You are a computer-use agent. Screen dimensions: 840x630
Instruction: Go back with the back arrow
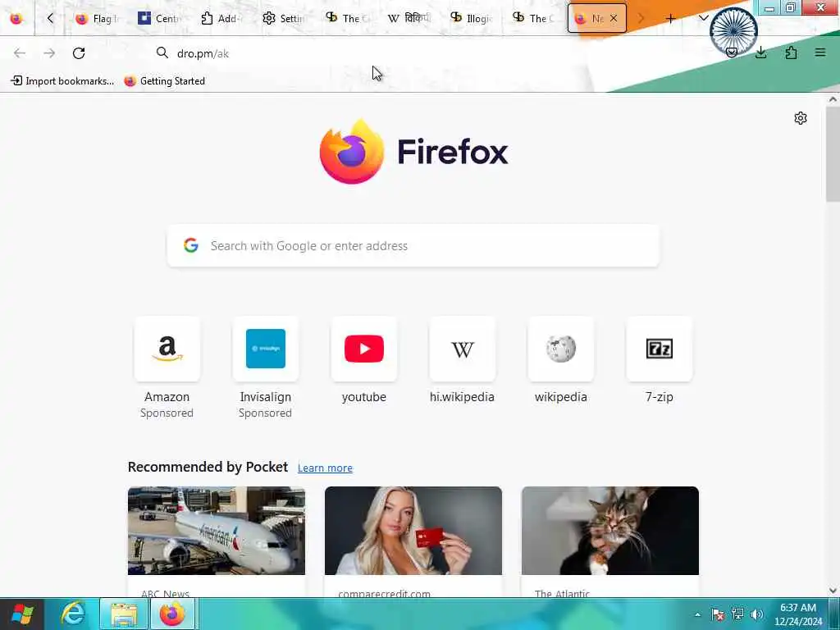pos(20,53)
